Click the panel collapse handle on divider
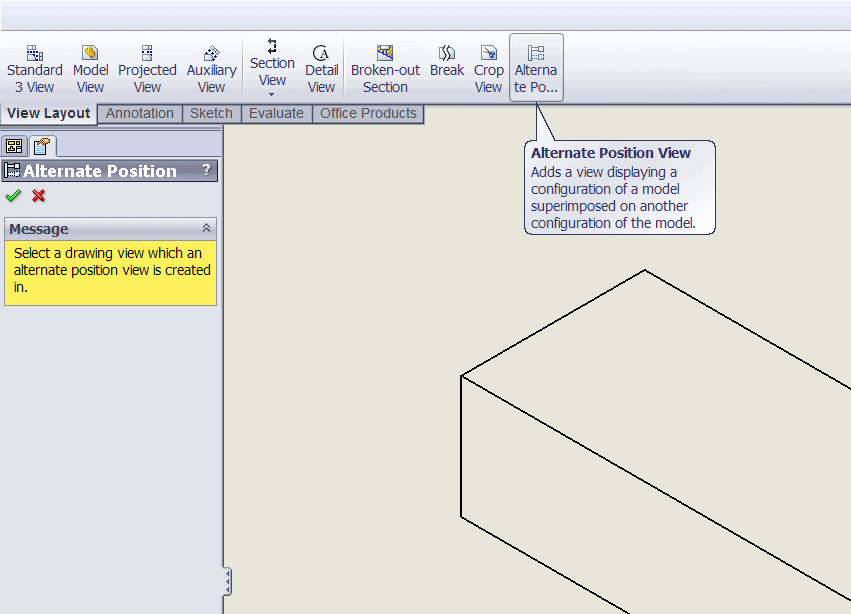The height and width of the screenshot is (614, 851). tap(228, 581)
